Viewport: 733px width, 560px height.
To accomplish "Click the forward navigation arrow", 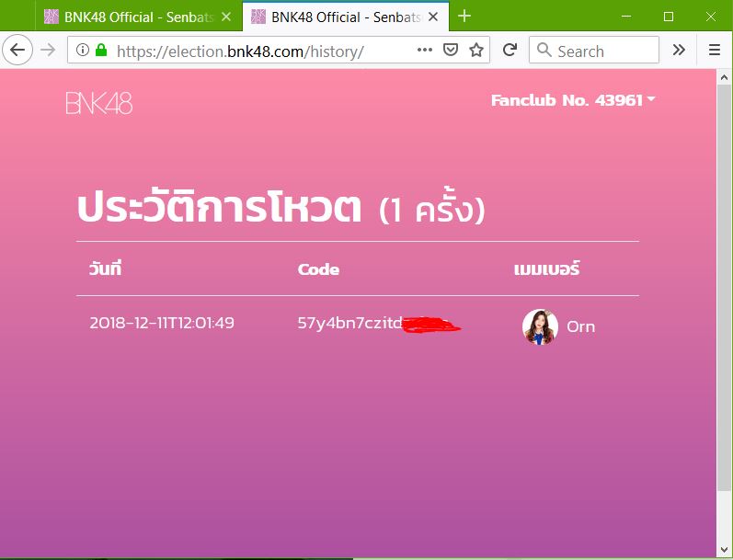I will (48, 50).
